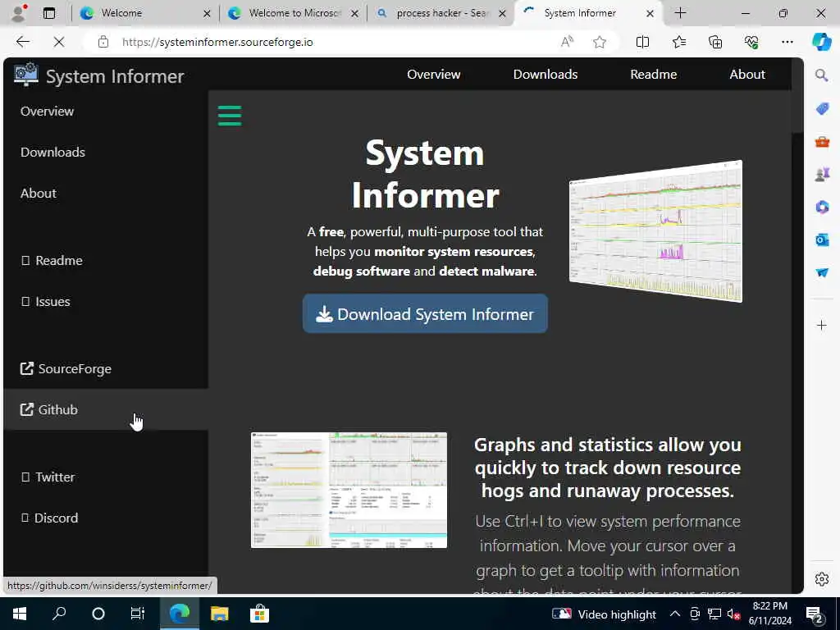Open the browser profile icon

coord(18,13)
